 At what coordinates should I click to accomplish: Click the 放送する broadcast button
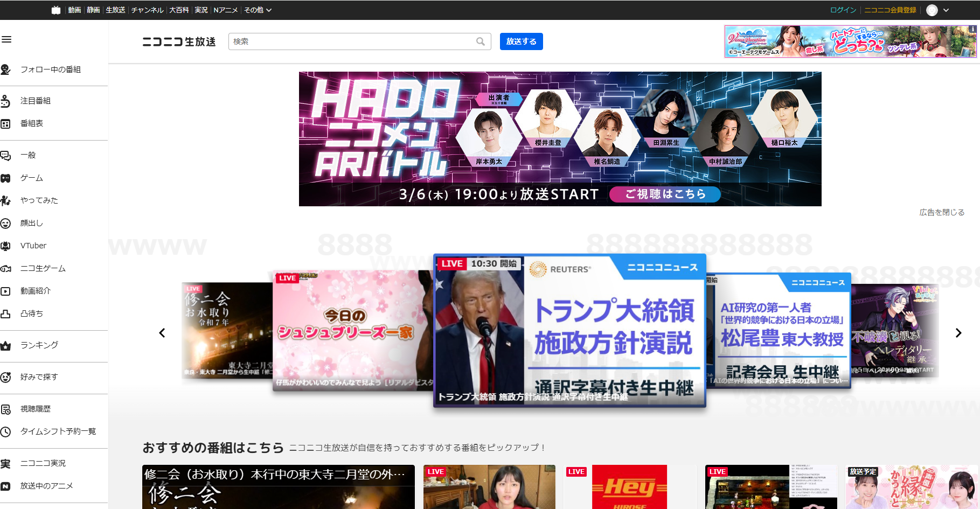[520, 41]
